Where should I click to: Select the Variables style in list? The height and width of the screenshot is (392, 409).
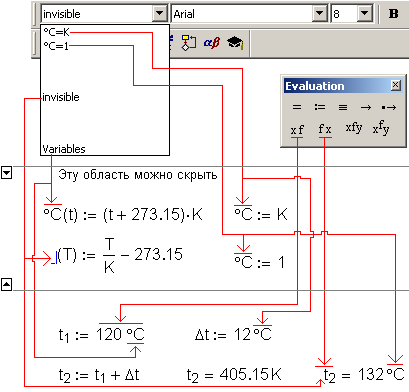[x=64, y=149]
